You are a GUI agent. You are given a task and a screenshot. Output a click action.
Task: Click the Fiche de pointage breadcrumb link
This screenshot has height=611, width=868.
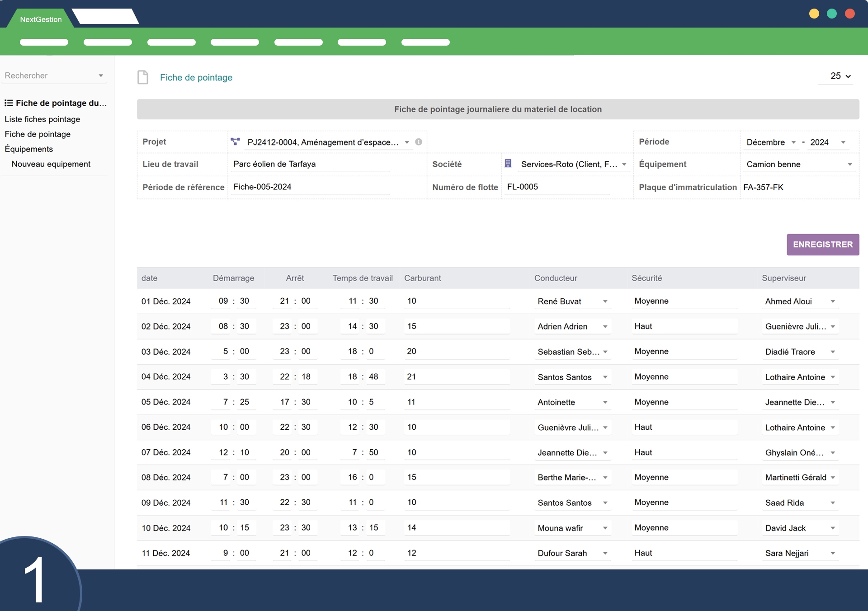pyautogui.click(x=196, y=77)
